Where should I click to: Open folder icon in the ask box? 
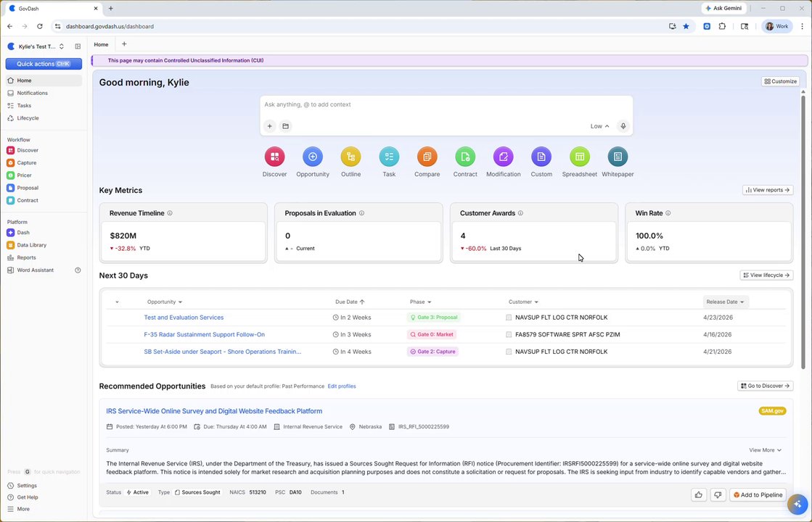click(x=285, y=126)
